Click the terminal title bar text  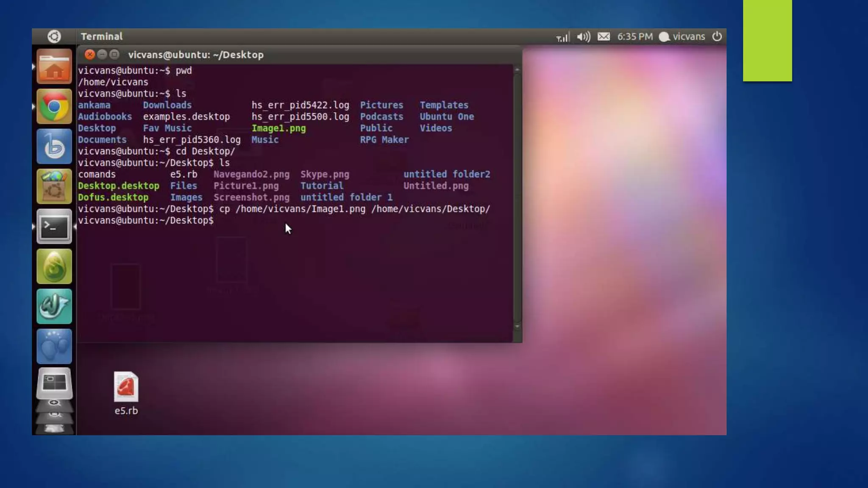pyautogui.click(x=196, y=55)
